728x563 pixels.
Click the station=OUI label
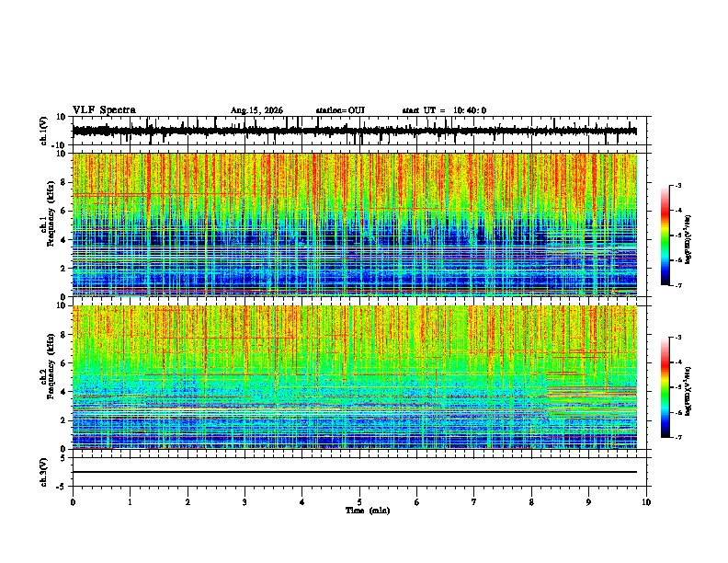click(x=340, y=110)
